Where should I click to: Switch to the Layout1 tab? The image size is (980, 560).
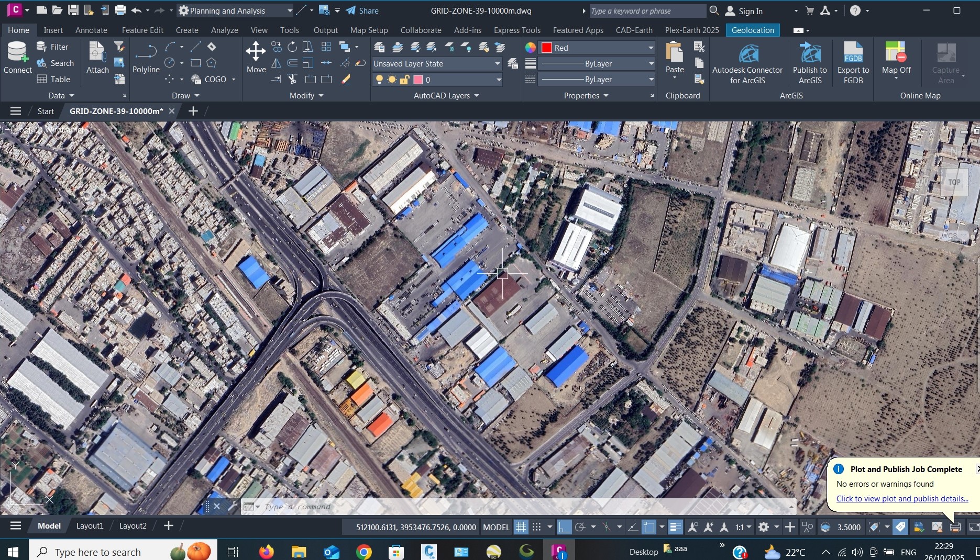(x=90, y=526)
